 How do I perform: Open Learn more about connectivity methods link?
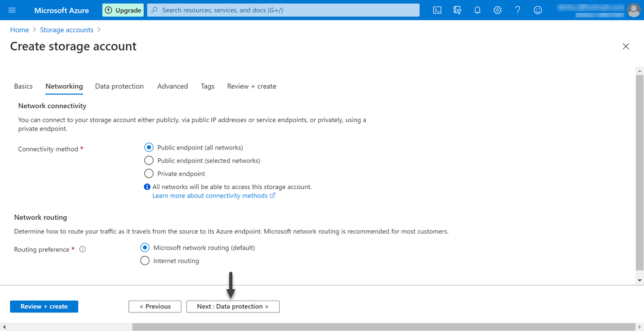click(x=214, y=196)
